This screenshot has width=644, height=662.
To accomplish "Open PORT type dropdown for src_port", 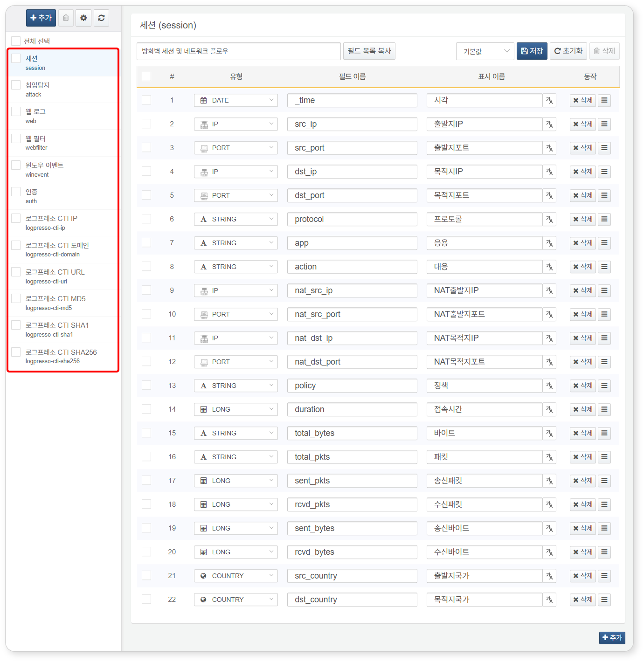I will click(x=236, y=148).
